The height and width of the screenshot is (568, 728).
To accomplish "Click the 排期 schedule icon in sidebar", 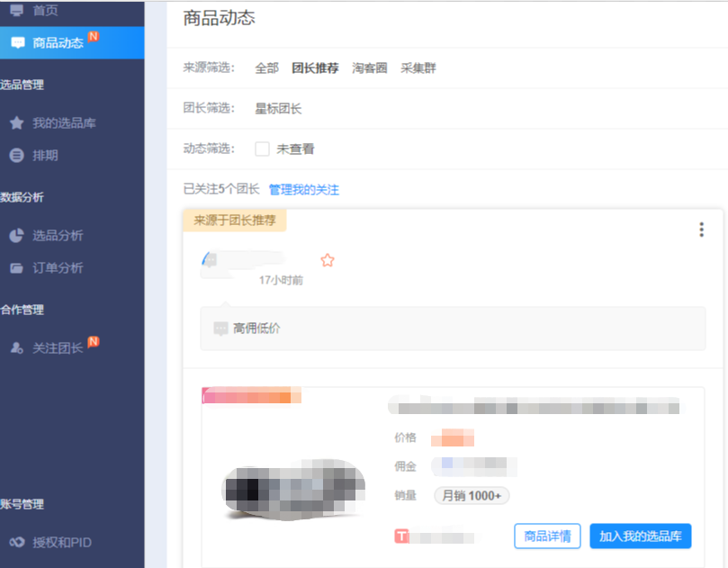I will (16, 156).
